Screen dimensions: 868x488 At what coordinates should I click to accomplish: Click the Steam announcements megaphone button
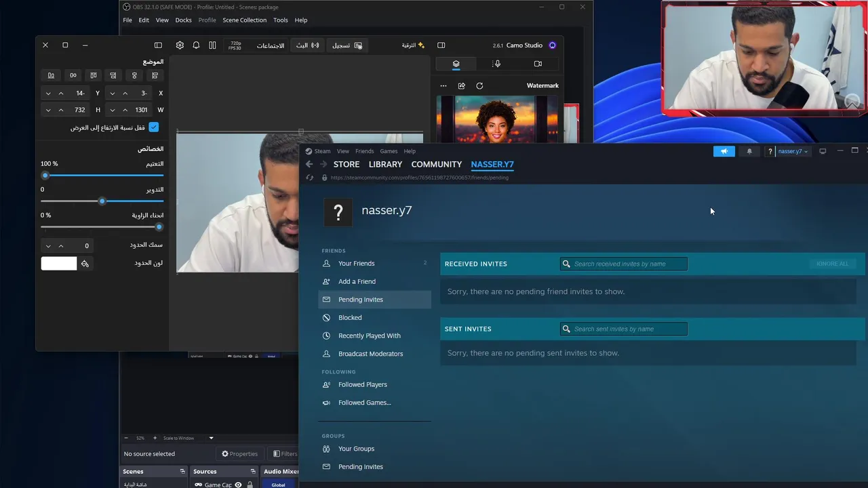click(x=724, y=151)
